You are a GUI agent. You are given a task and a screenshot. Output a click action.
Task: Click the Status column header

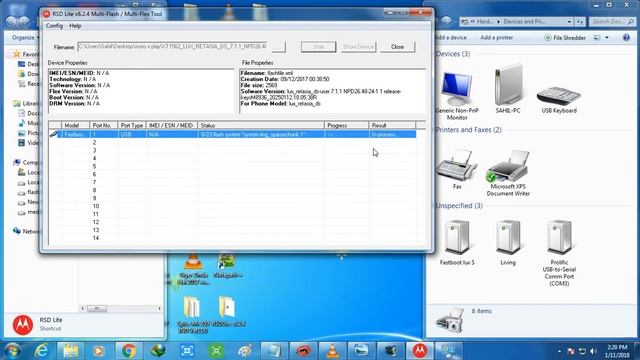point(261,125)
